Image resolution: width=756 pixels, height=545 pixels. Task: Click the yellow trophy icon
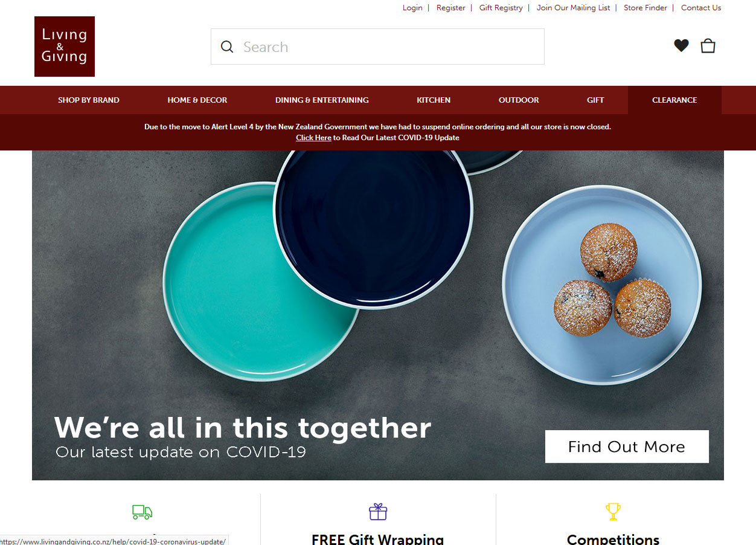[x=613, y=512]
